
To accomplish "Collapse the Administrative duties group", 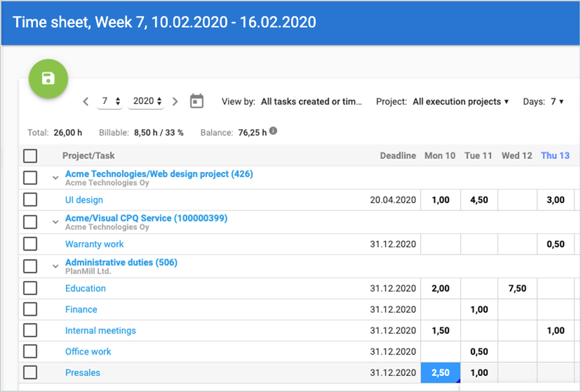I will [56, 267].
